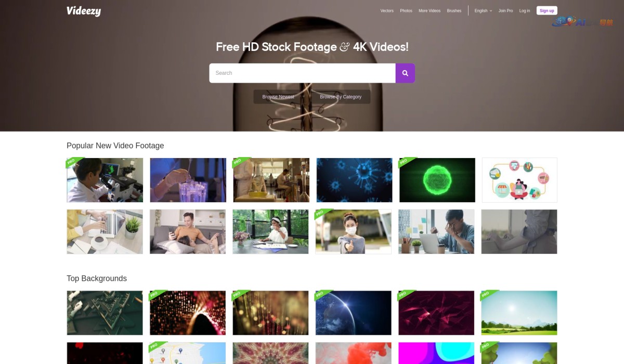624x364 pixels.
Task: Open the Vectors menu item
Action: [x=387, y=11]
